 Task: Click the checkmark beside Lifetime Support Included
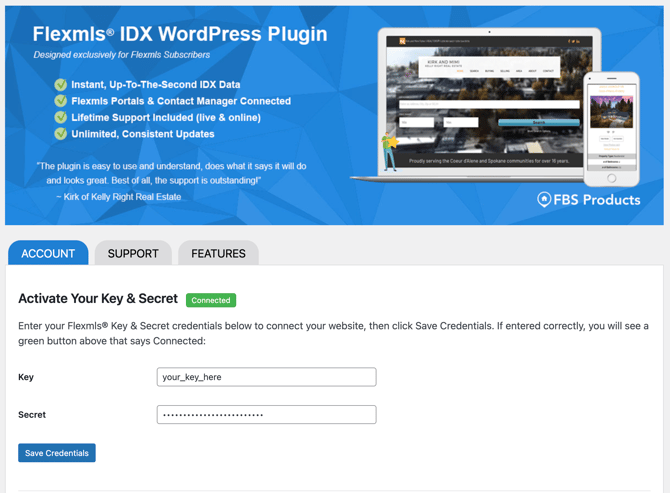pyautogui.click(x=61, y=117)
